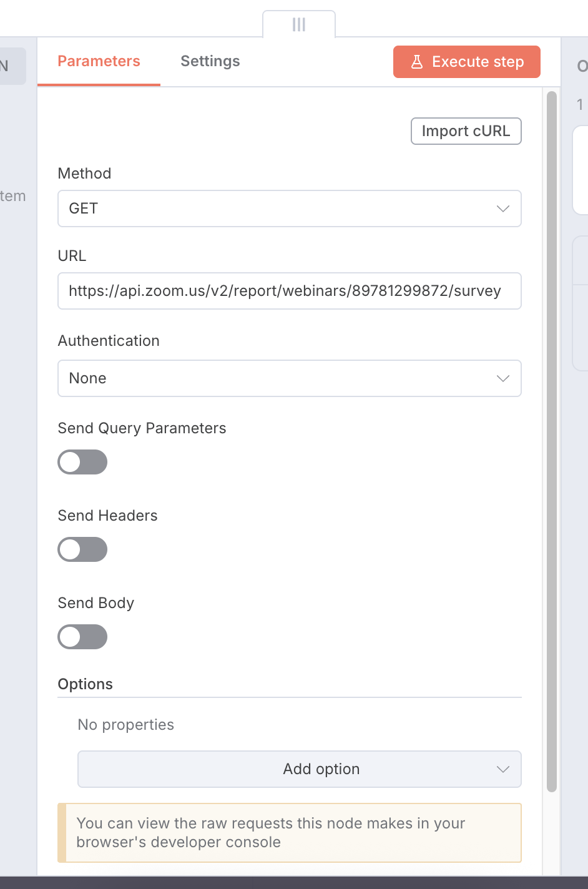Image resolution: width=588 pixels, height=889 pixels.
Task: Click the Authentication field chevron arrow
Action: pyautogui.click(x=503, y=378)
